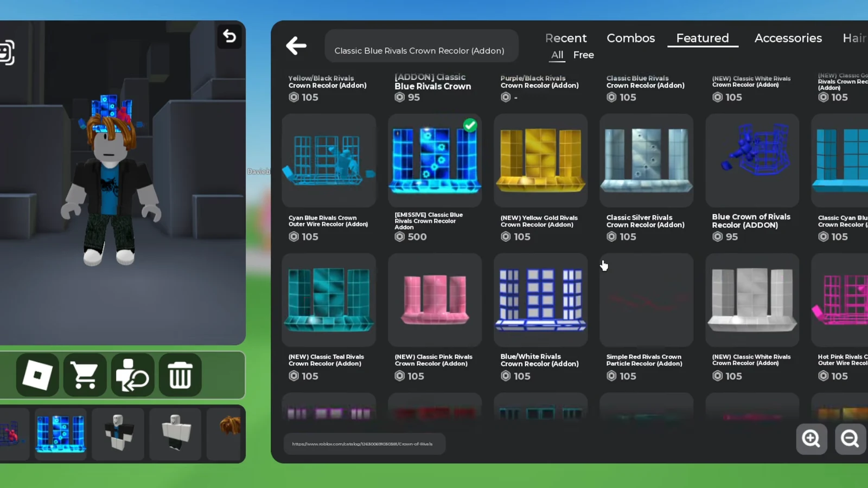Click the Classic Silver Rivals Crown Recolor label
The width and height of the screenshot is (868, 488).
[645, 221]
